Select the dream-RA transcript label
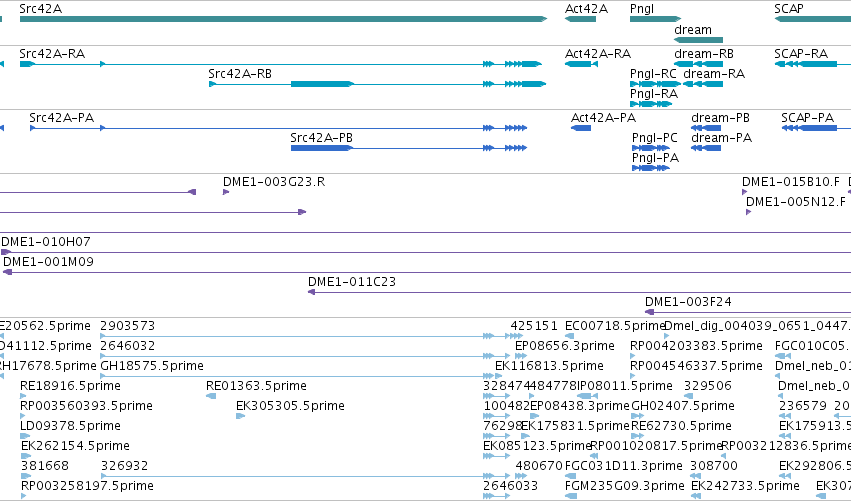Viewport: 851px width, 501px height. 714,74
